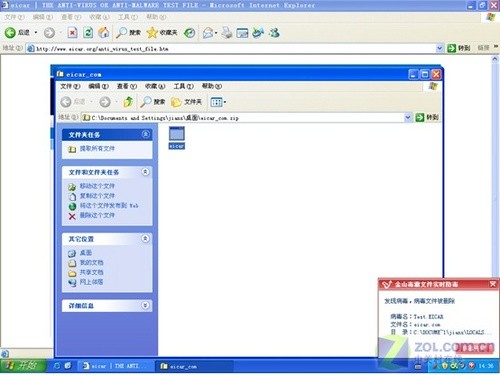The height and width of the screenshot is (375, 500).
Task: Click Delete this file link
Action: click(97, 215)
